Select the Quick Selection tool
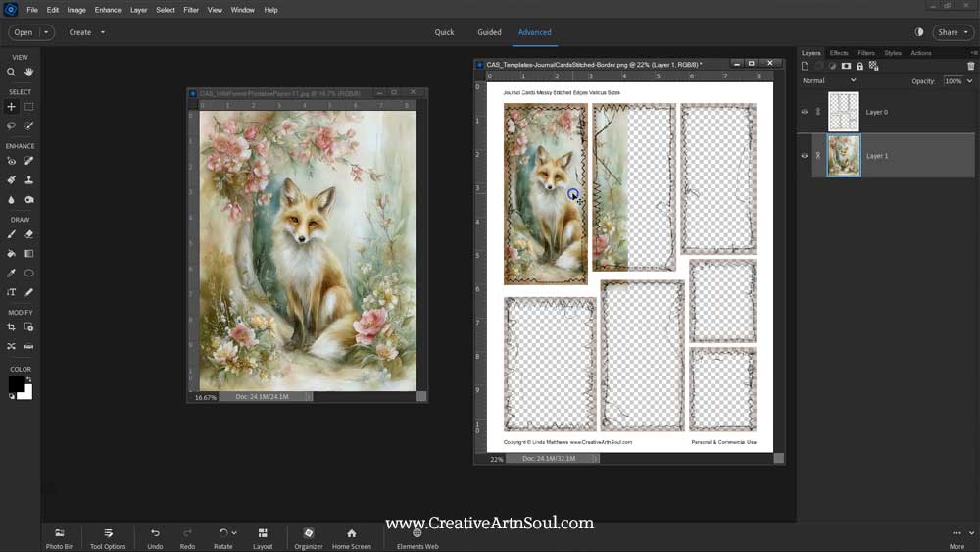Viewport: 980px width, 552px height. [x=28, y=125]
